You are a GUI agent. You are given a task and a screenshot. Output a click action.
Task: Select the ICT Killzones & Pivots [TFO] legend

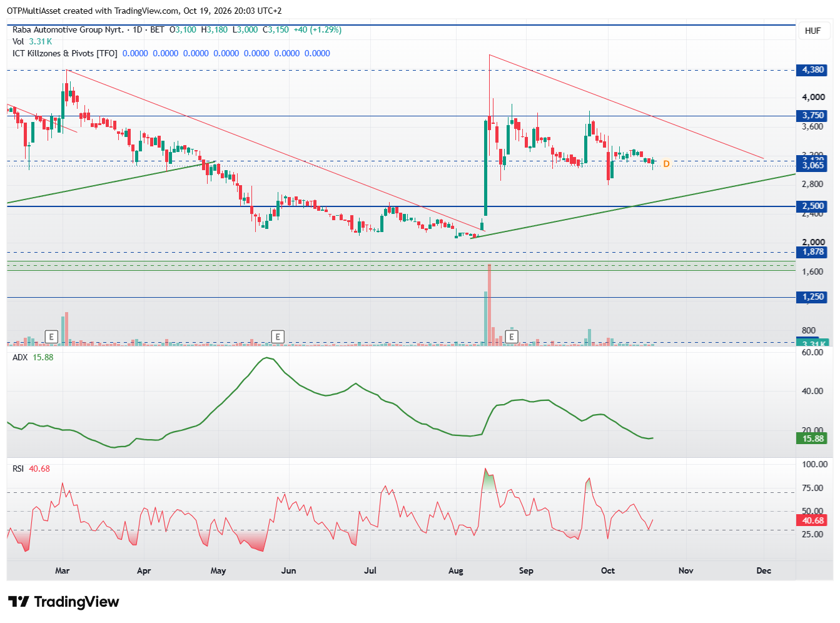coord(65,53)
